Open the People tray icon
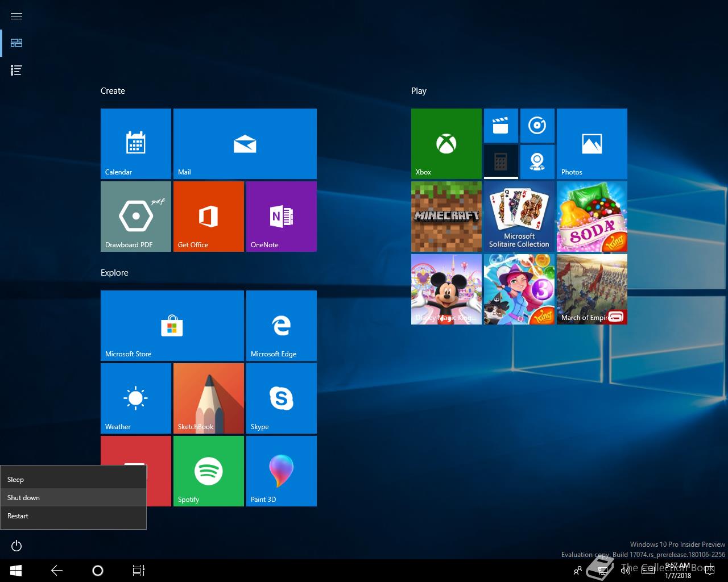This screenshot has width=728, height=582. tap(578, 571)
